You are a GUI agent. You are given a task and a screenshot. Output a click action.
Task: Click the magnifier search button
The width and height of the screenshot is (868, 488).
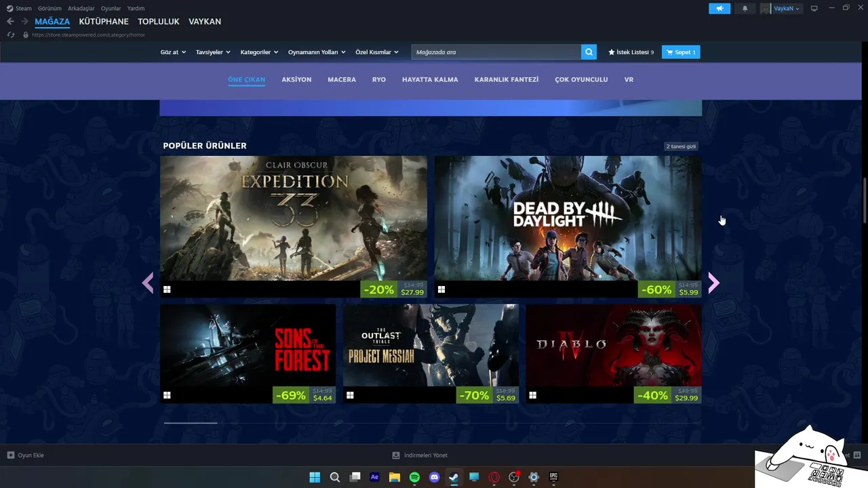pos(589,52)
